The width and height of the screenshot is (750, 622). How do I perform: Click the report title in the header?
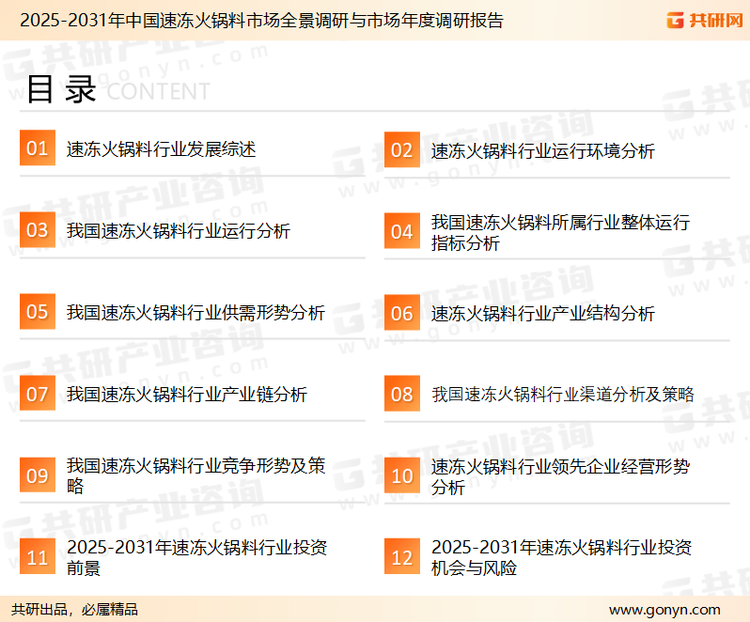tap(261, 20)
